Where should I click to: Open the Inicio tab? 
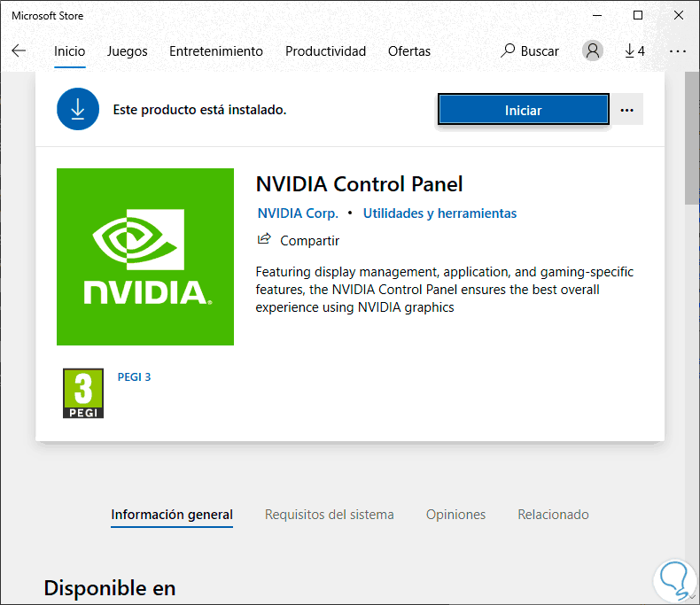pyautogui.click(x=70, y=51)
